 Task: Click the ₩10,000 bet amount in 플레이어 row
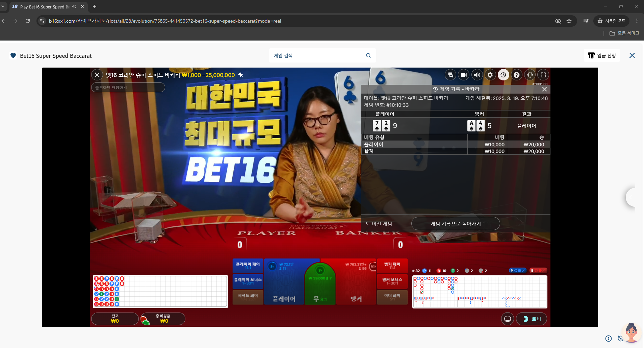point(494,145)
